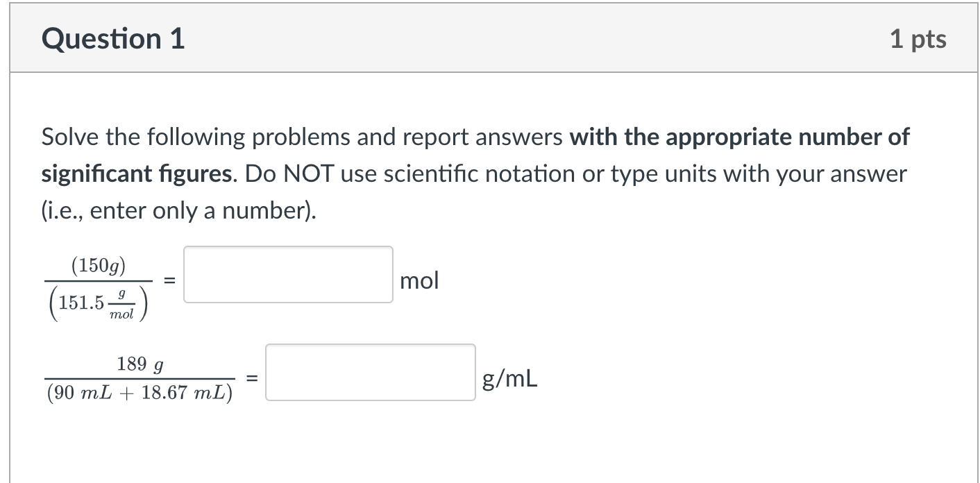Click the bold 'significant figures' text
This screenshot has width=980, height=483.
click(x=136, y=174)
